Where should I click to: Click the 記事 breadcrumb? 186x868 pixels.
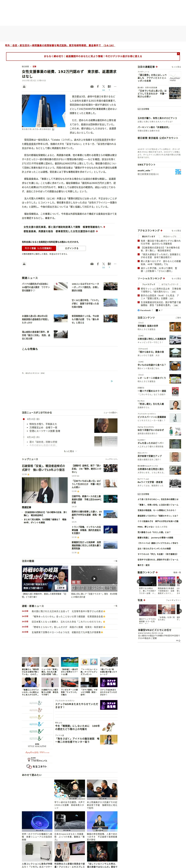pos(34,66)
